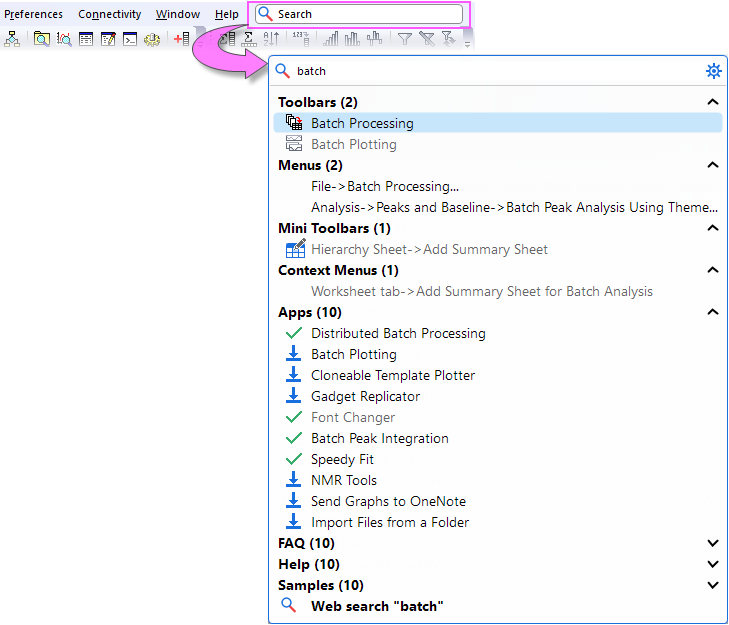
Task: Open the Window menu
Action: tap(178, 14)
